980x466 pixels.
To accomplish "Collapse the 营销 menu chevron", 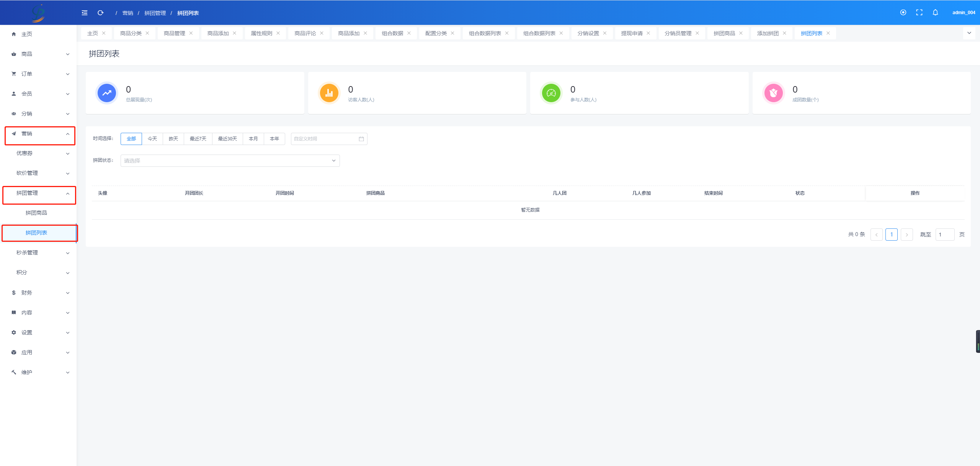I will pyautogui.click(x=68, y=134).
